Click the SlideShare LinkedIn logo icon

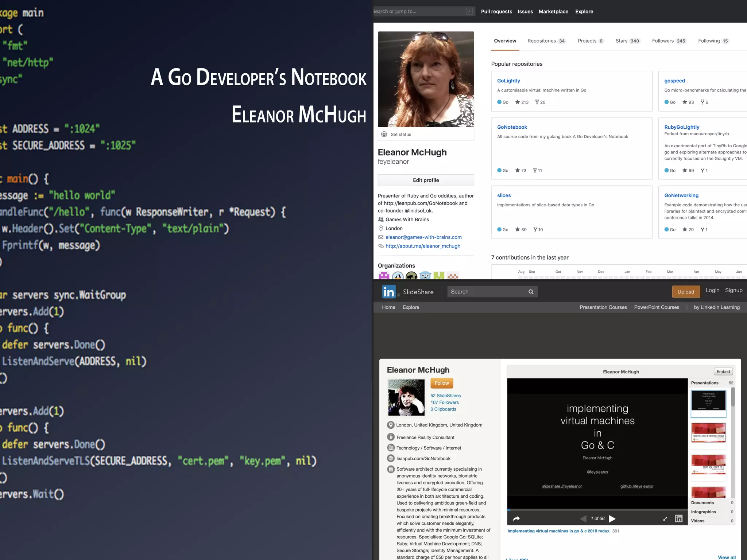tap(389, 292)
